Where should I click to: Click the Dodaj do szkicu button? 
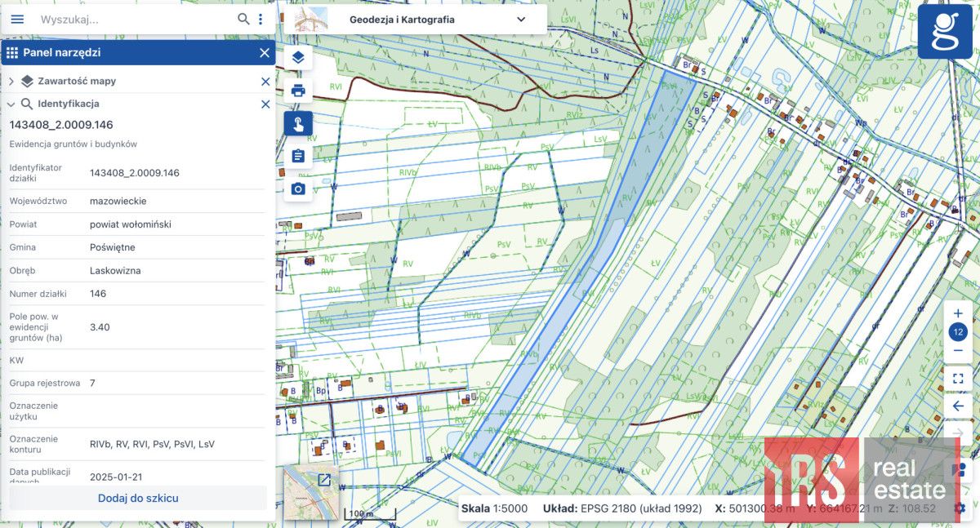pyautogui.click(x=138, y=498)
